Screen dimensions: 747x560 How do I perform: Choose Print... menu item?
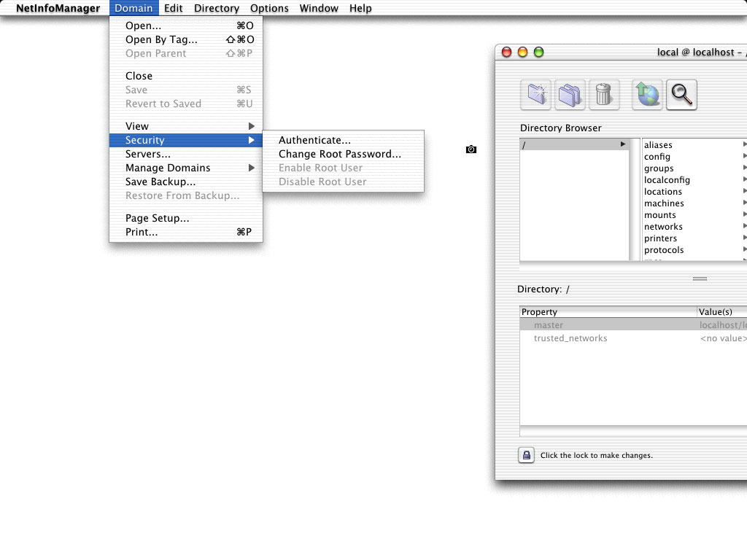(x=186, y=232)
